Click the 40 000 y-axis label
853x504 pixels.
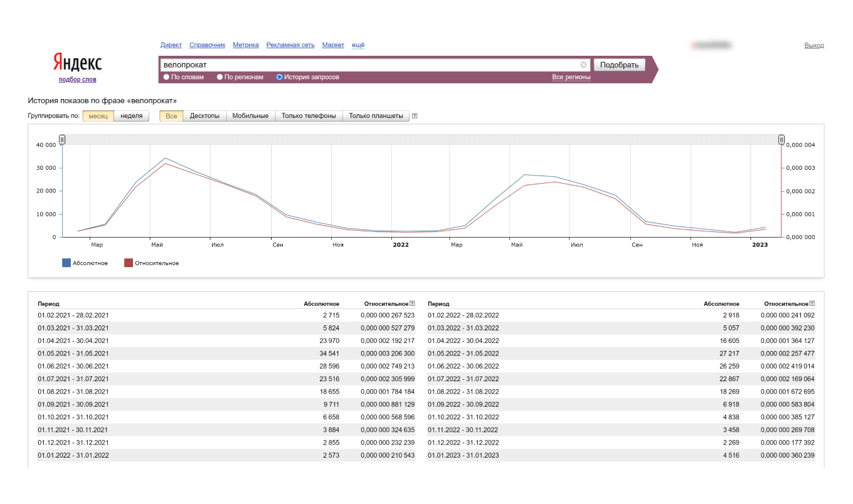[46, 145]
